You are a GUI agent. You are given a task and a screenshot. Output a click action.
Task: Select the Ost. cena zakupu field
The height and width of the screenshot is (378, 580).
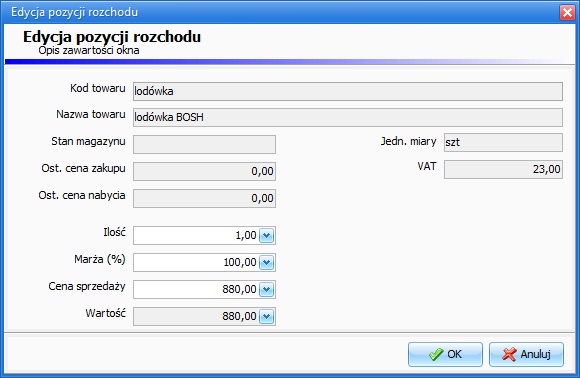(x=204, y=171)
